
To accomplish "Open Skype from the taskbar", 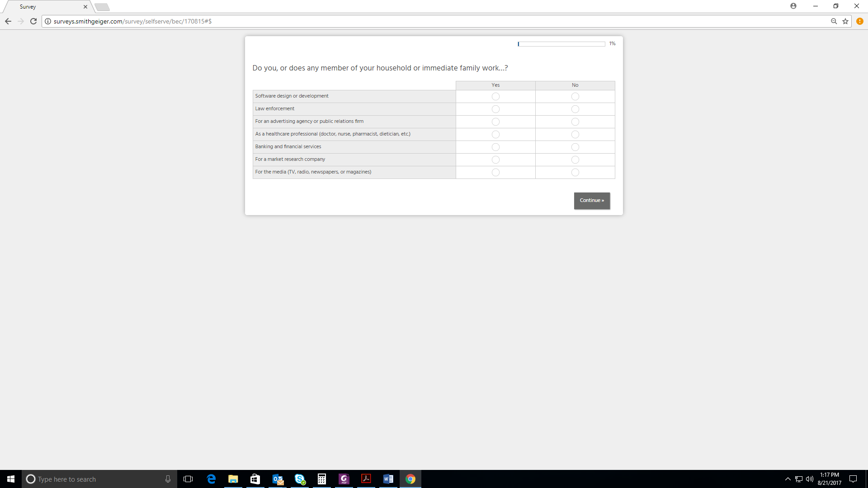I will [300, 479].
